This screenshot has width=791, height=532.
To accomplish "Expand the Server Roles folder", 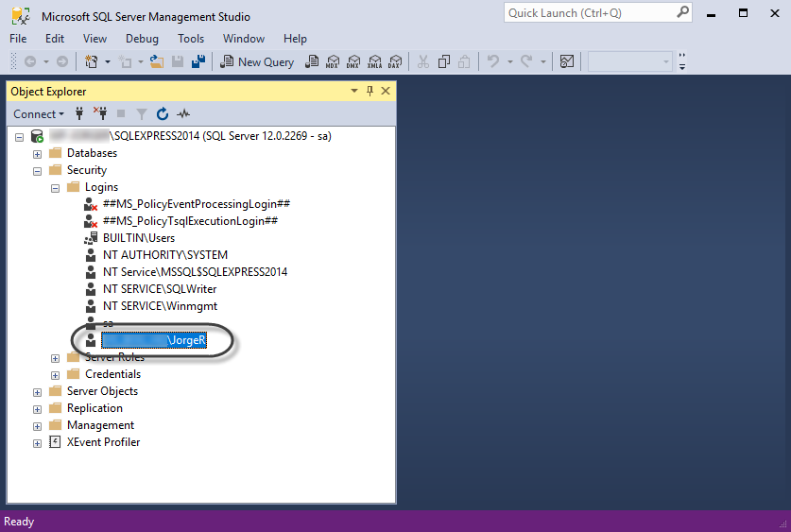I will tap(56, 358).
